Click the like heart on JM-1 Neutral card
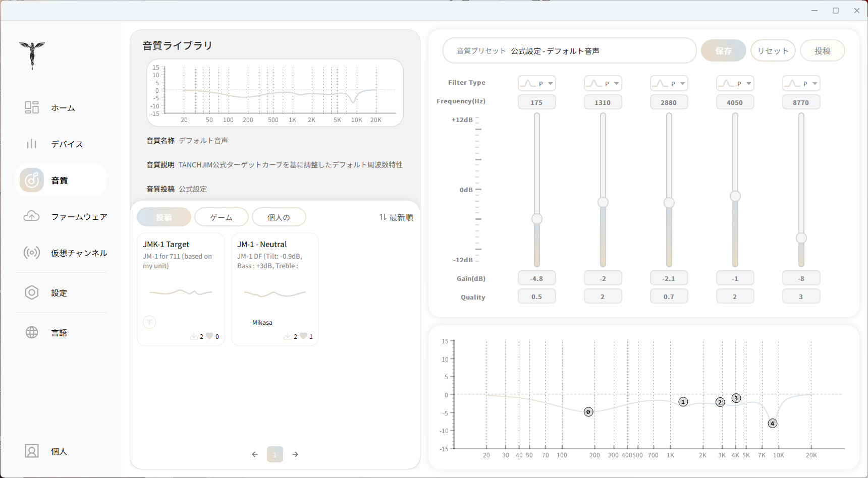Screen dimensions: 868x478 [303, 336]
